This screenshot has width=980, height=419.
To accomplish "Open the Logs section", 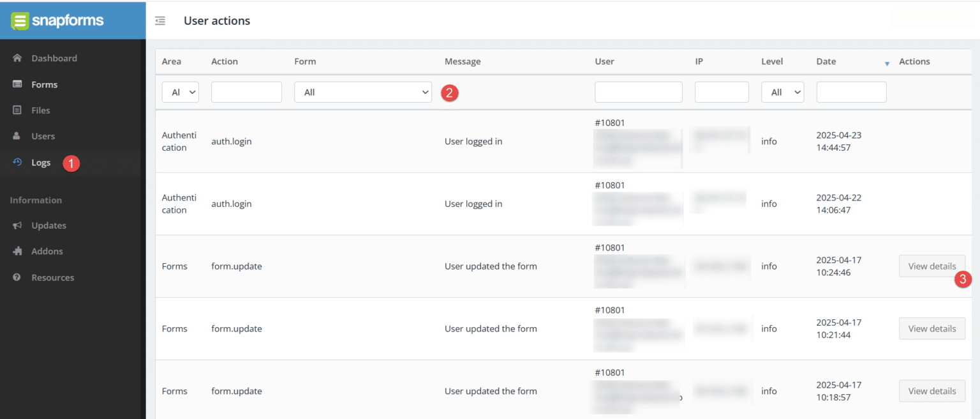I will click(x=41, y=162).
